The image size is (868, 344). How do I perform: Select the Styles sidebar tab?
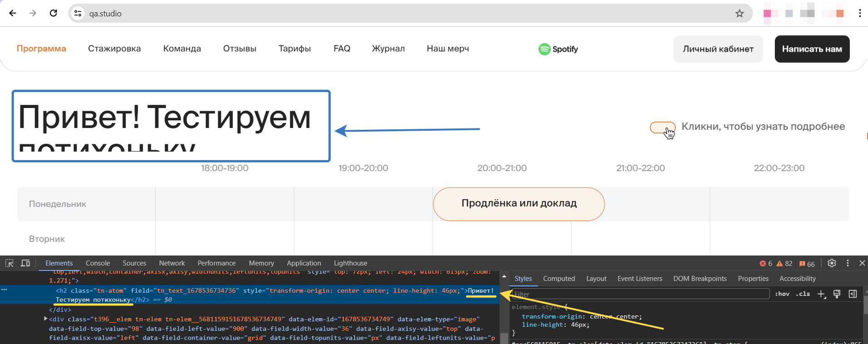tap(523, 279)
